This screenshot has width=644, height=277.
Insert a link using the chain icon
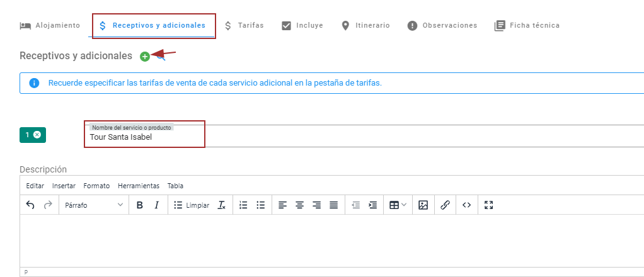(445, 205)
